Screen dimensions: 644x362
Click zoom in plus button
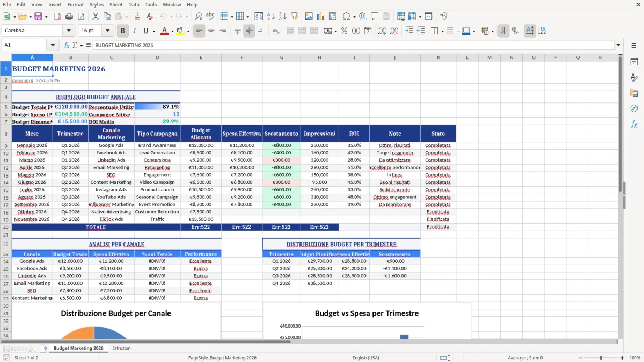point(622,358)
